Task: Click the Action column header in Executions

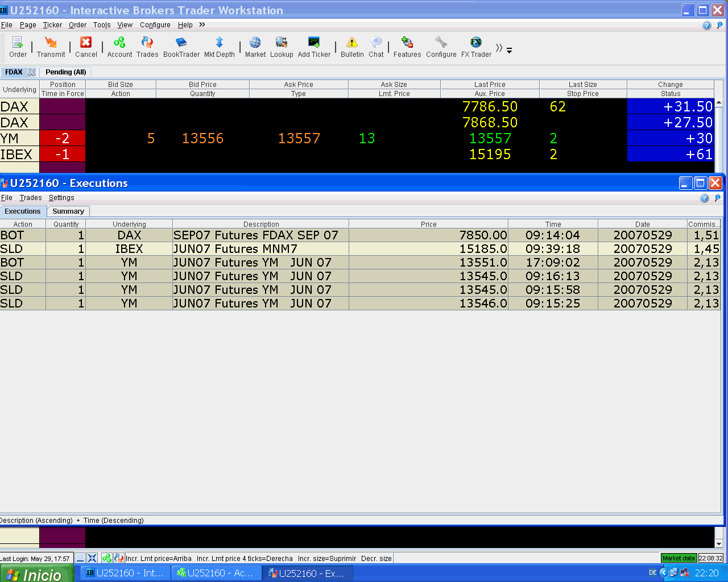Action: (23, 224)
